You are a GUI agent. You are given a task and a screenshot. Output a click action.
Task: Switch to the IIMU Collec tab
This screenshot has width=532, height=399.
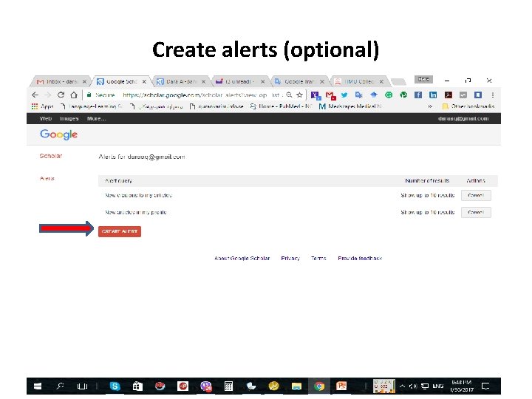coord(359,81)
